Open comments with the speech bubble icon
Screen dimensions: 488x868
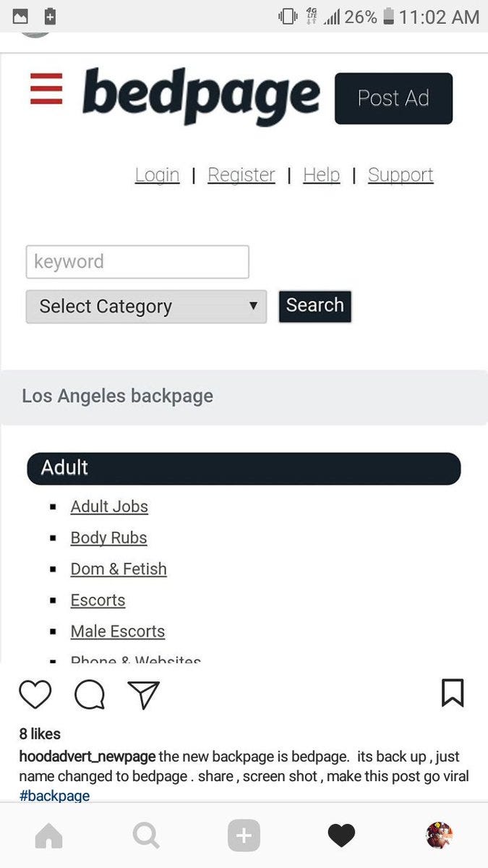coord(90,695)
